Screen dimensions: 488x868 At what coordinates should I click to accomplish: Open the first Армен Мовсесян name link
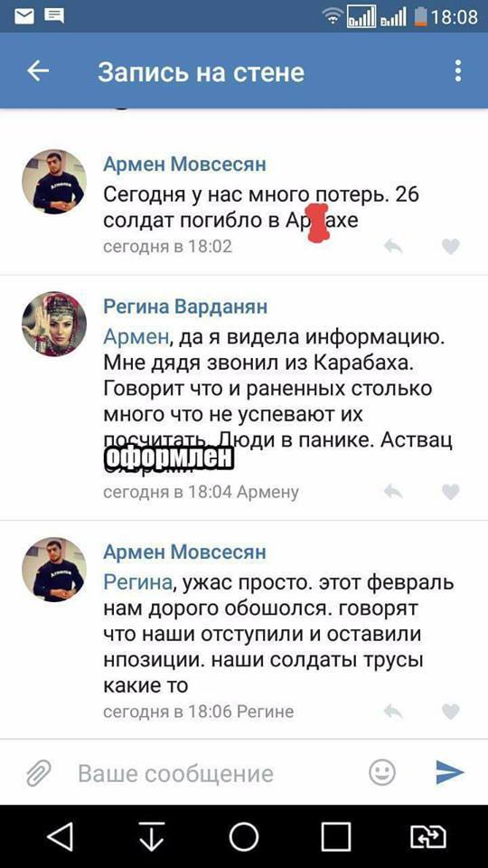(x=184, y=164)
